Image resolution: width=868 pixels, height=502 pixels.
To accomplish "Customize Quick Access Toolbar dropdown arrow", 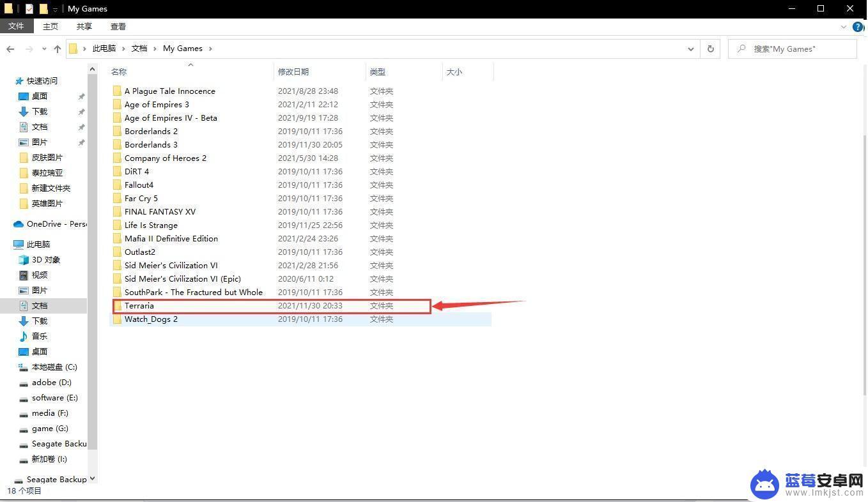I will [56, 9].
